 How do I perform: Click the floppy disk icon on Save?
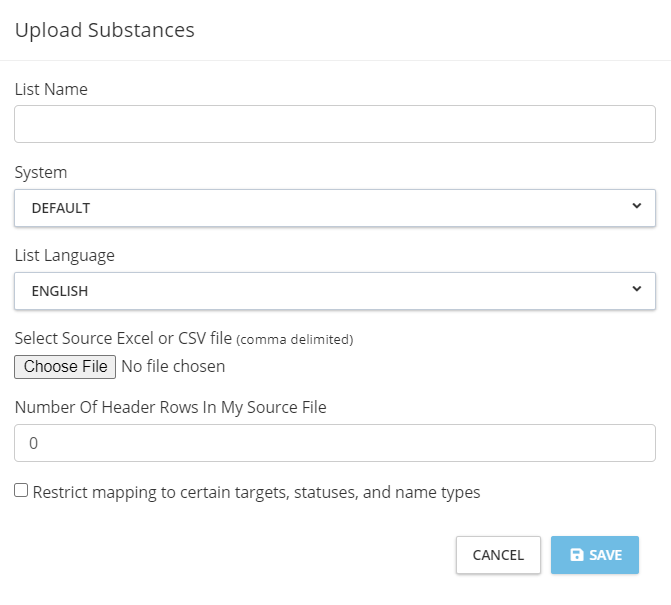coord(577,555)
